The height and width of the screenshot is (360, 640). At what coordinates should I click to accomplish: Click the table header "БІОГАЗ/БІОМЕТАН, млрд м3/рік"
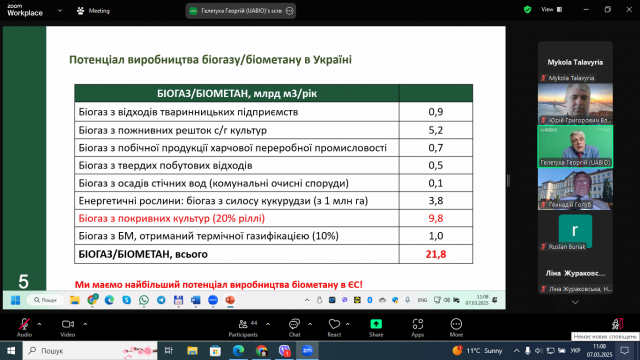237,93
